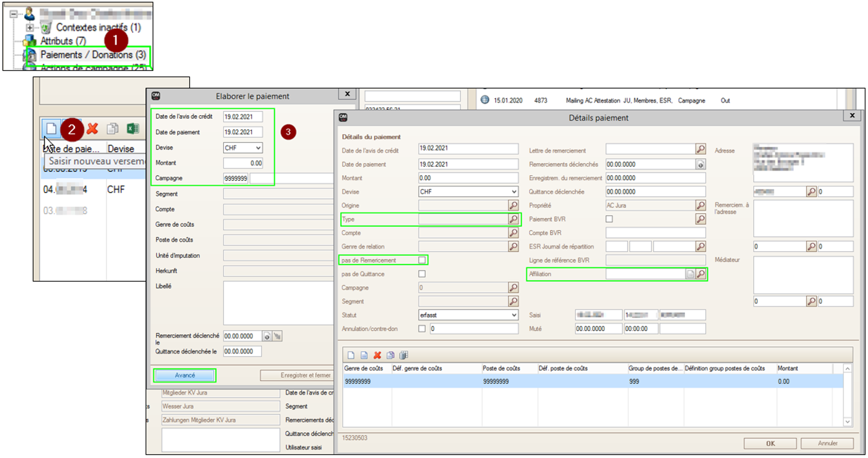Close the Elaborer le paiement dialog
This screenshot has height=458, width=868.
[x=347, y=94]
